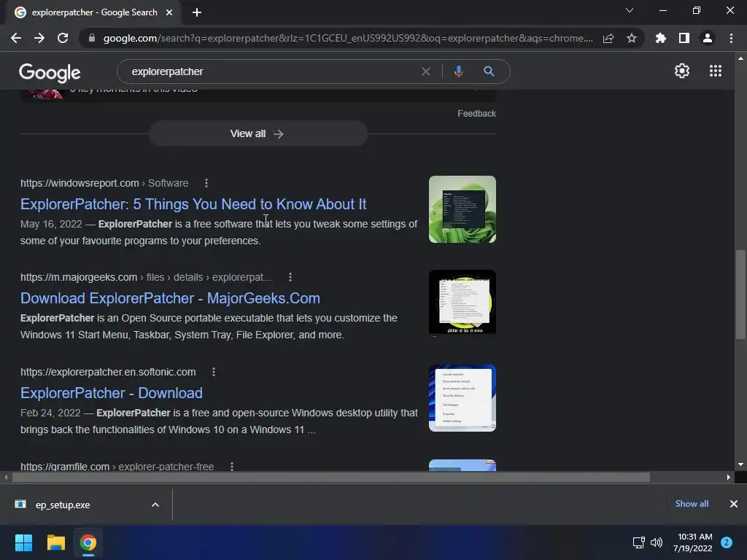The width and height of the screenshot is (747, 560).
Task: Open the Chrome profile avatar
Action: 708,38
